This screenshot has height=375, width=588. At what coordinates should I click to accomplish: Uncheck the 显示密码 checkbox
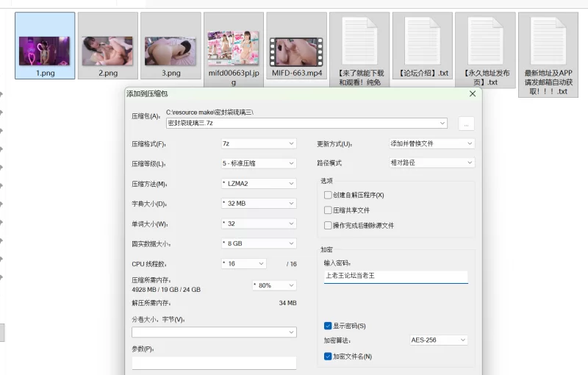click(x=328, y=326)
